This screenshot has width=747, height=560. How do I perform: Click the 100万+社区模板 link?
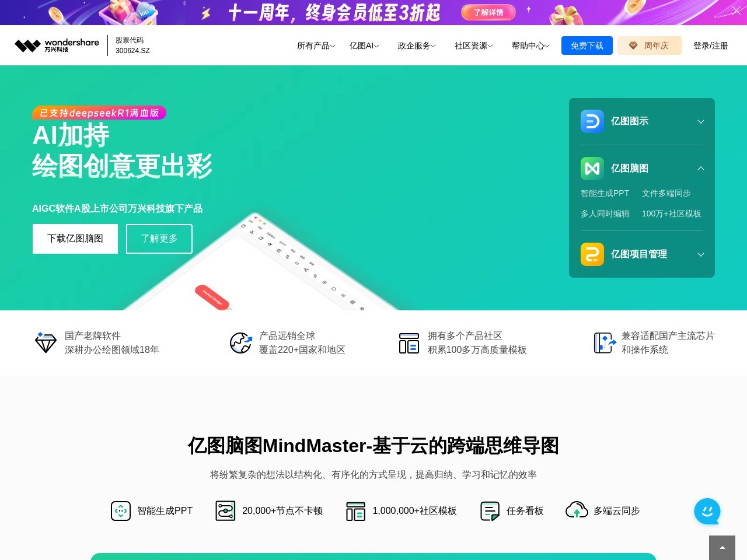coord(672,213)
